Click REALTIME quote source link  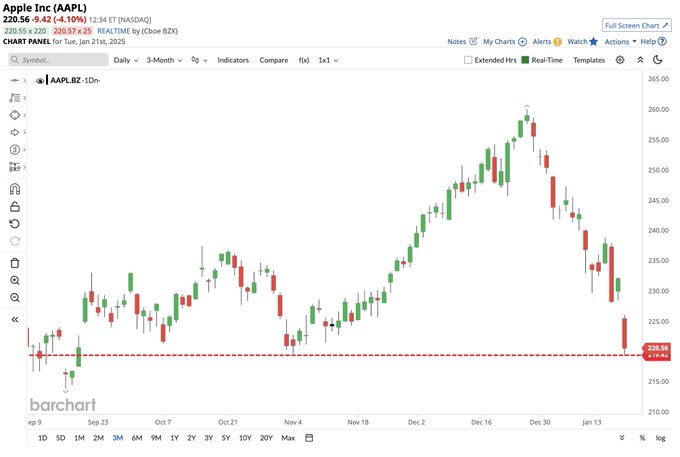[x=114, y=31]
